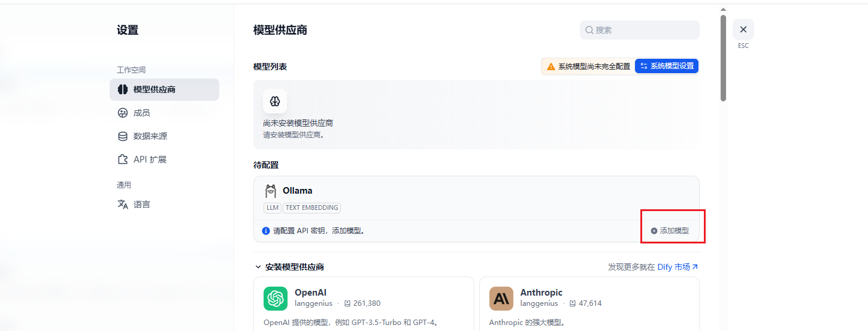Click the 待配置 section heading
The height and width of the screenshot is (331, 868).
point(266,165)
